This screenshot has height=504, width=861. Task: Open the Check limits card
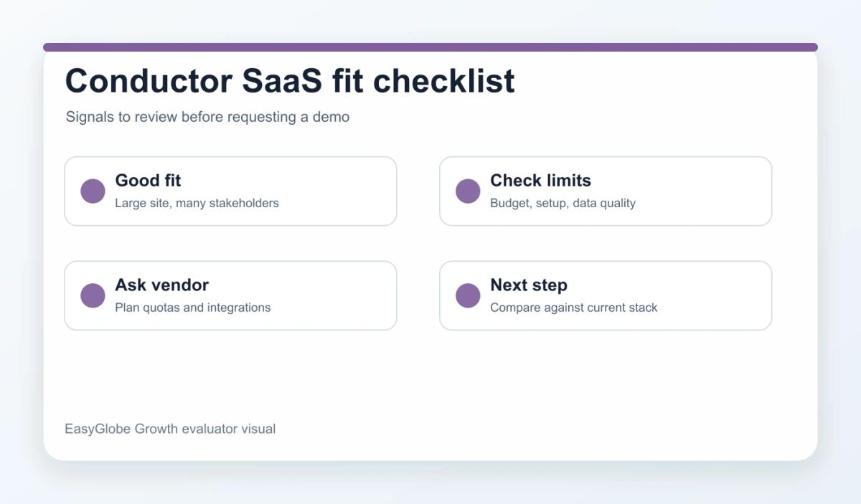tap(606, 191)
